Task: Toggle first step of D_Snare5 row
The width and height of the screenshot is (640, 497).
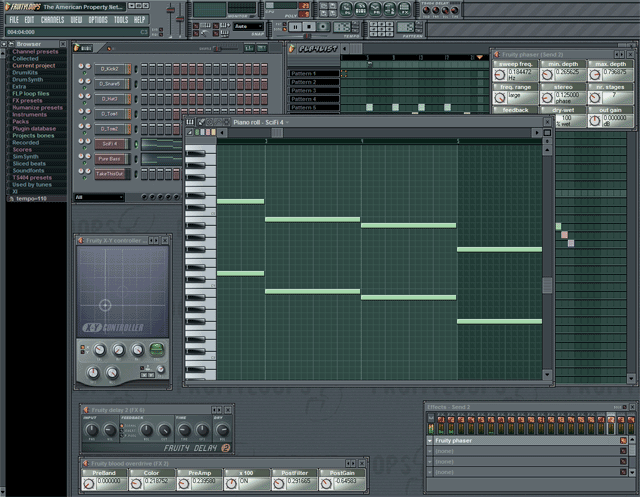Action: (x=144, y=84)
